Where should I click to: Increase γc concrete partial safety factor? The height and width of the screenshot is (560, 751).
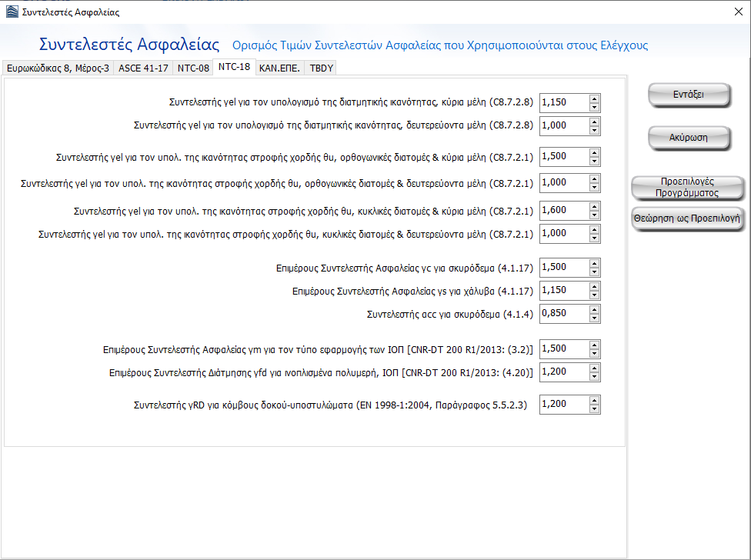594,263
